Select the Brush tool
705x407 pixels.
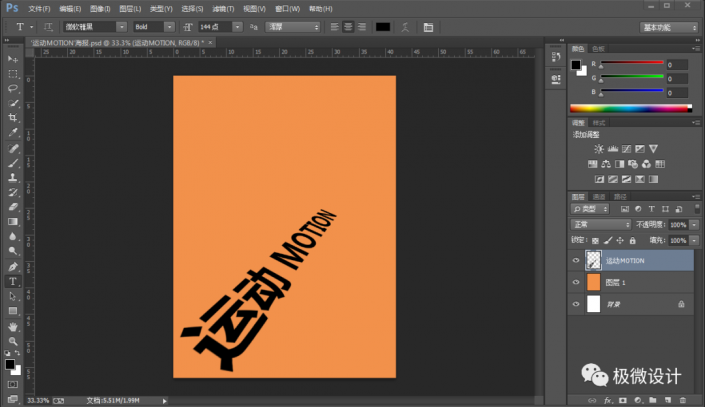coord(13,163)
